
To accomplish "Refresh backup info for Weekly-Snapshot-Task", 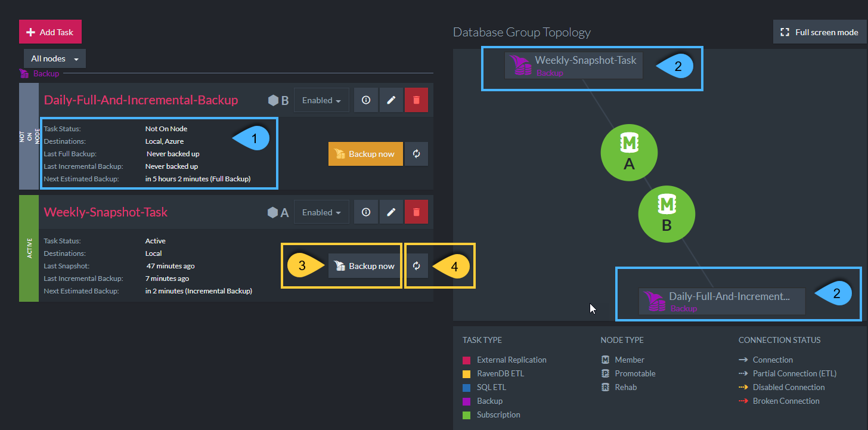I will click(x=417, y=266).
